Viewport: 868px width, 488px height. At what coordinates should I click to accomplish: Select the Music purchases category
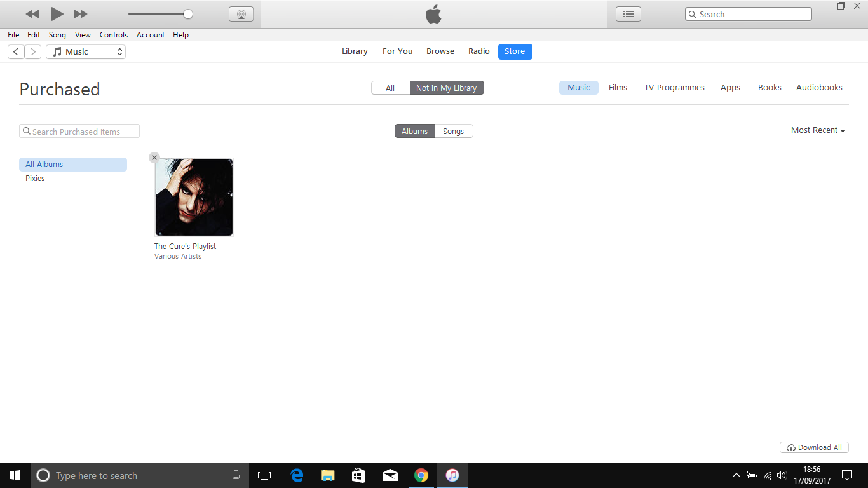click(579, 88)
